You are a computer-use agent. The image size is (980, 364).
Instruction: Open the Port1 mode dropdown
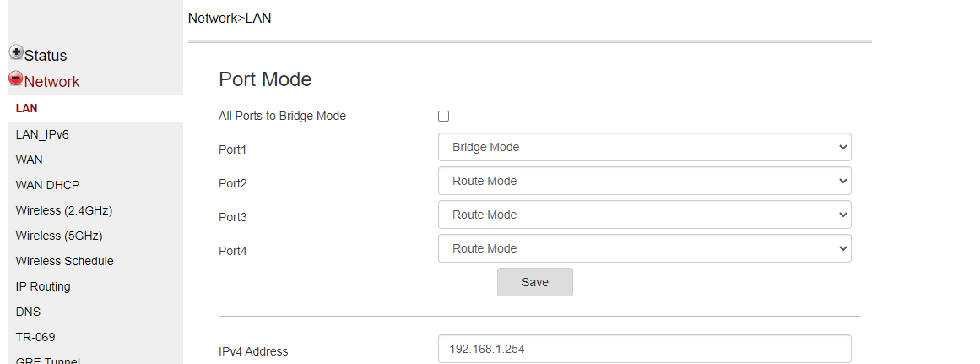point(644,147)
